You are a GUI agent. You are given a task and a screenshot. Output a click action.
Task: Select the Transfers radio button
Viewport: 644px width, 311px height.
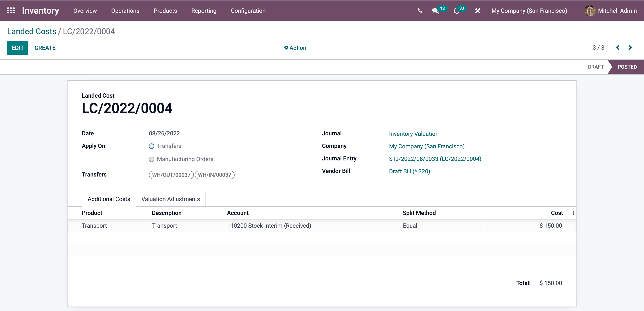[152, 146]
